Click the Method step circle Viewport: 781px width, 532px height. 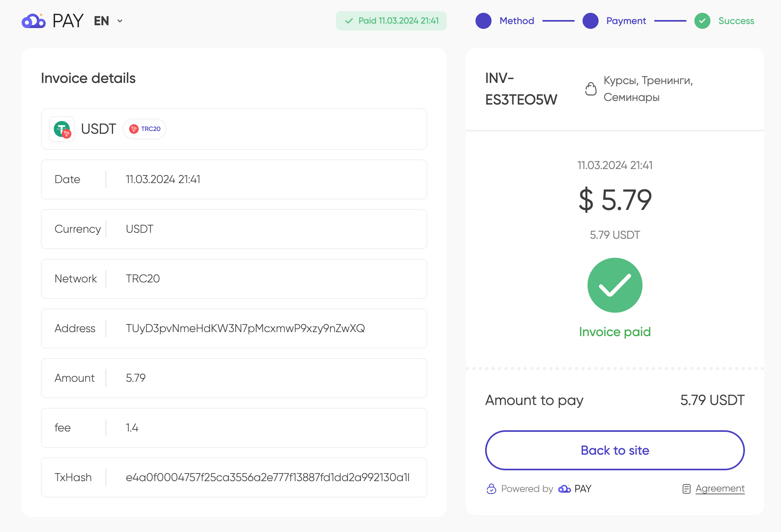point(484,21)
